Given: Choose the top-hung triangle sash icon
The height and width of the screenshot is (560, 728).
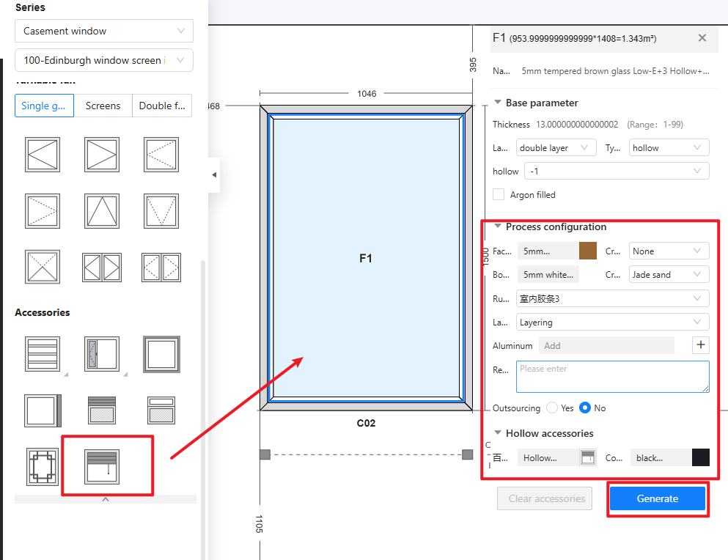Looking at the screenshot, I should coord(102,210).
